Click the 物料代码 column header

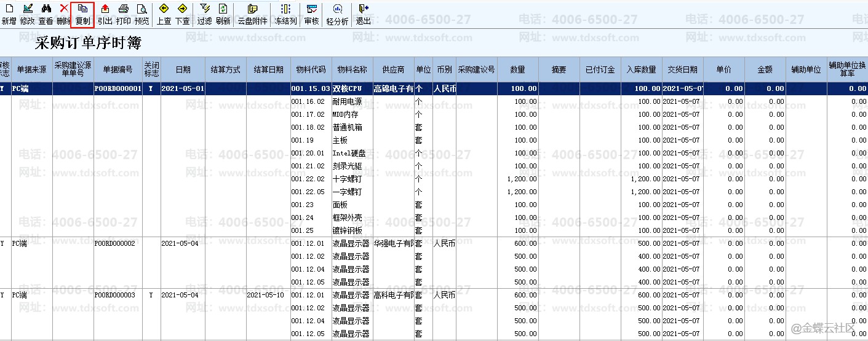311,69
